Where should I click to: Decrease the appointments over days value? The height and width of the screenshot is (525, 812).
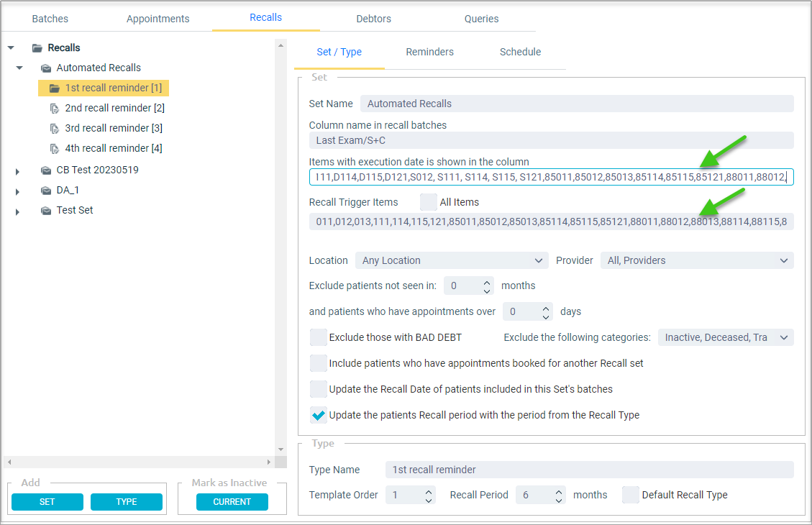[x=546, y=316]
